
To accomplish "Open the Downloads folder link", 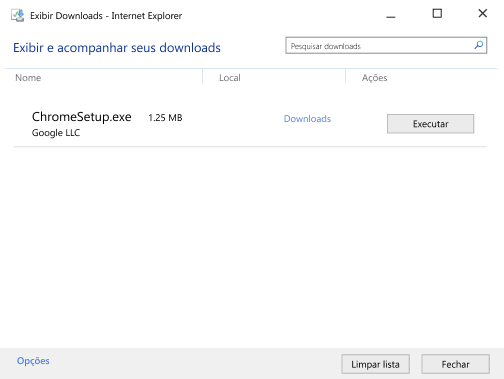I will click(x=307, y=119).
